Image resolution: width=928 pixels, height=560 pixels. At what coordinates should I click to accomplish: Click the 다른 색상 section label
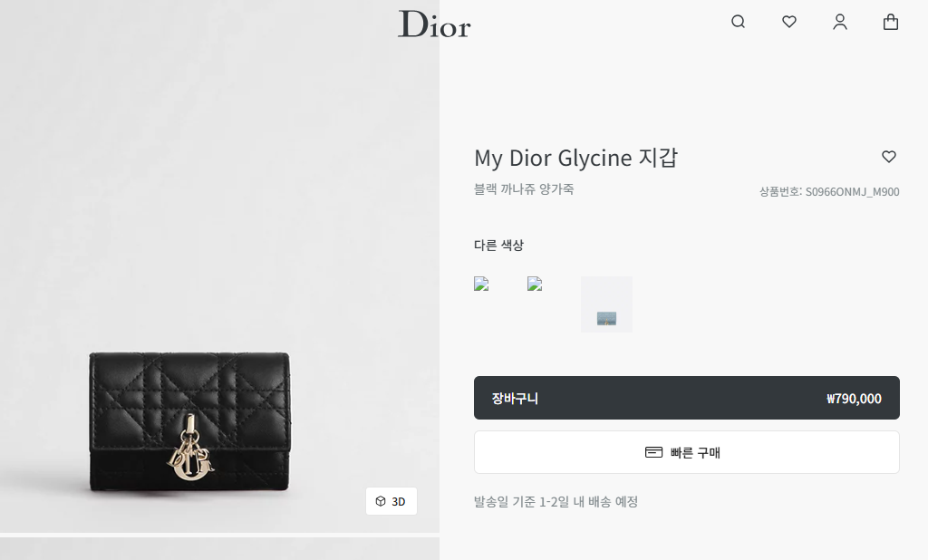pos(499,245)
